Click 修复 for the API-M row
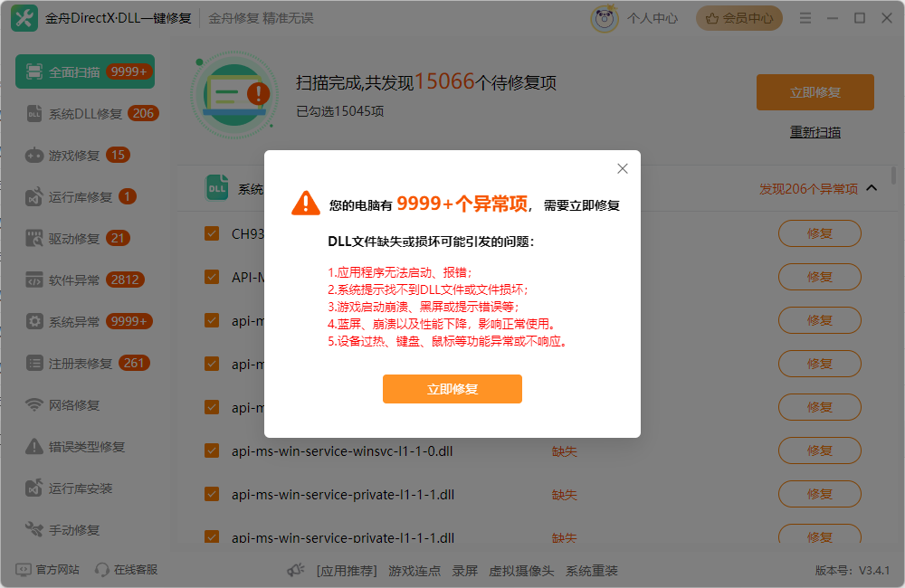This screenshot has height=588, width=905. [820, 277]
